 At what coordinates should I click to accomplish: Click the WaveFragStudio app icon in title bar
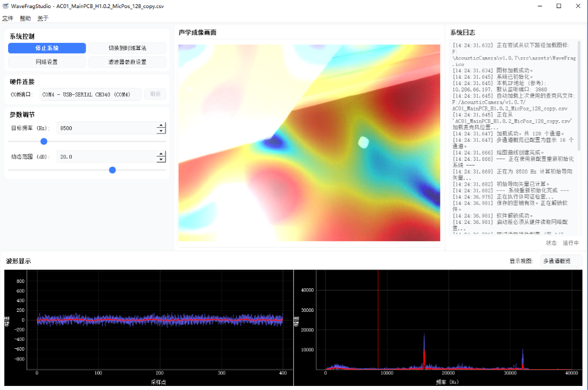tap(6, 6)
